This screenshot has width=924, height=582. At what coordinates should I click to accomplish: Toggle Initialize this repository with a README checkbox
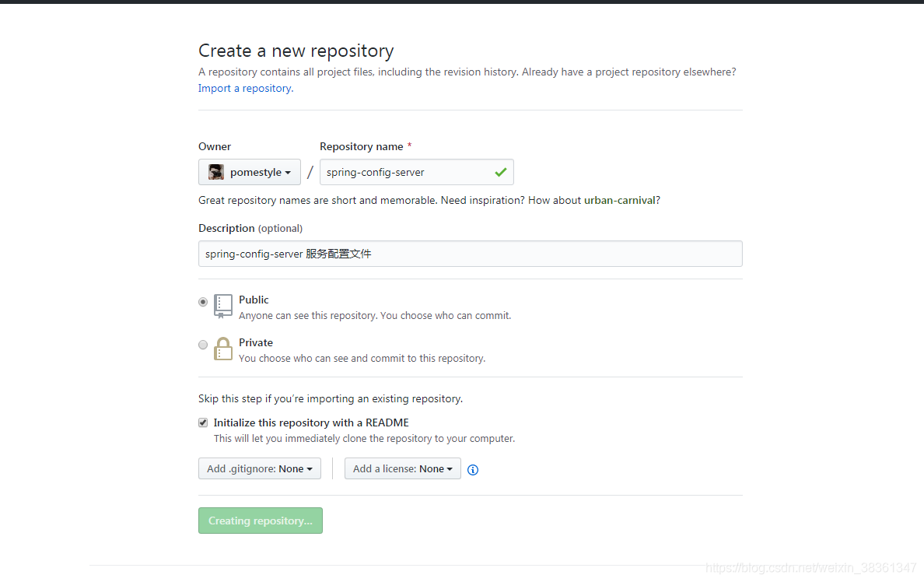(x=203, y=422)
